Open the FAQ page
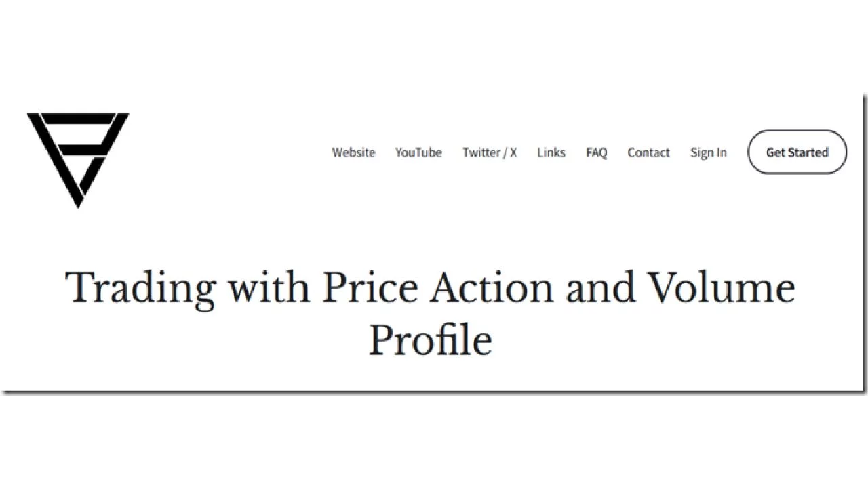This screenshot has width=868, height=488. (x=596, y=152)
